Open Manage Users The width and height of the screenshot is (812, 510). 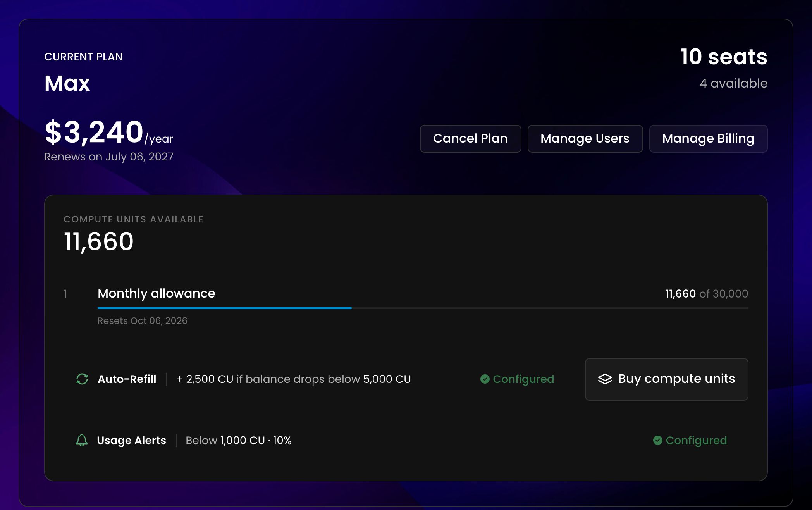(x=585, y=138)
